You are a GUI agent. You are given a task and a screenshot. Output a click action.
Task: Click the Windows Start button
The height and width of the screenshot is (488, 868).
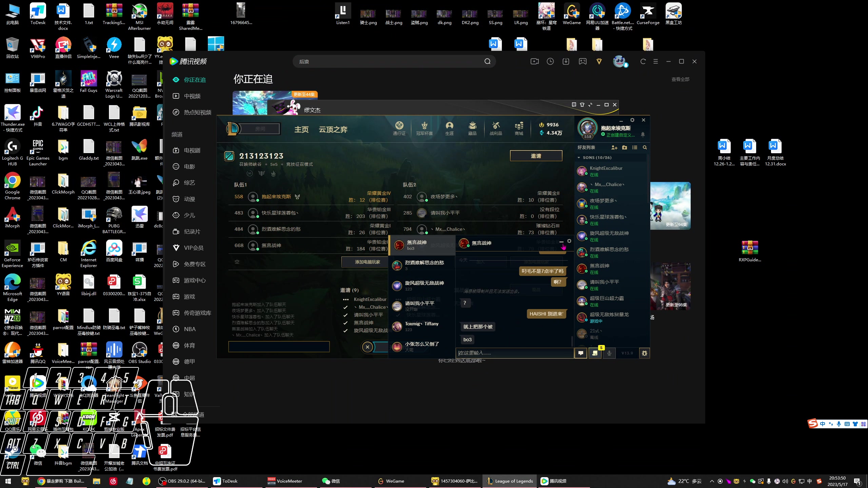click(8, 481)
